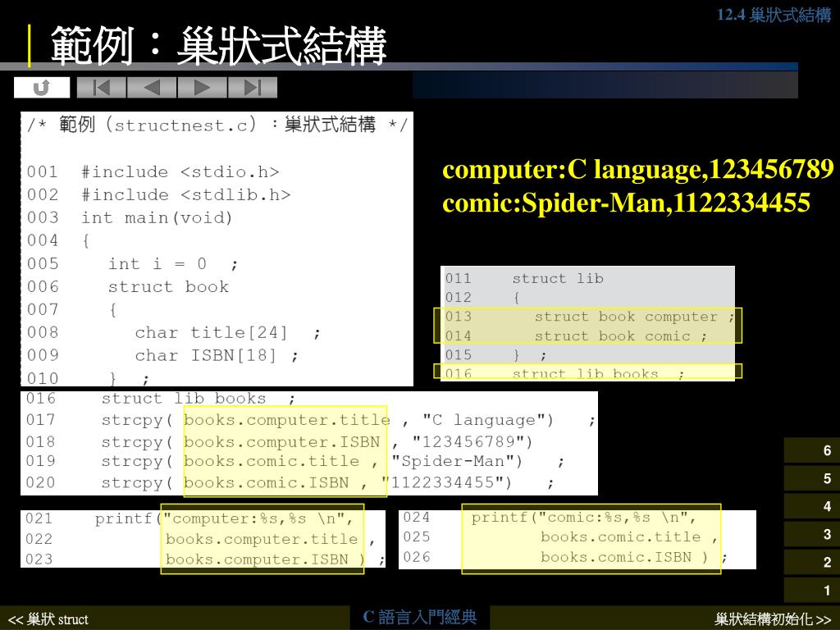Select step button 1
The image size is (840, 630).
point(811,591)
